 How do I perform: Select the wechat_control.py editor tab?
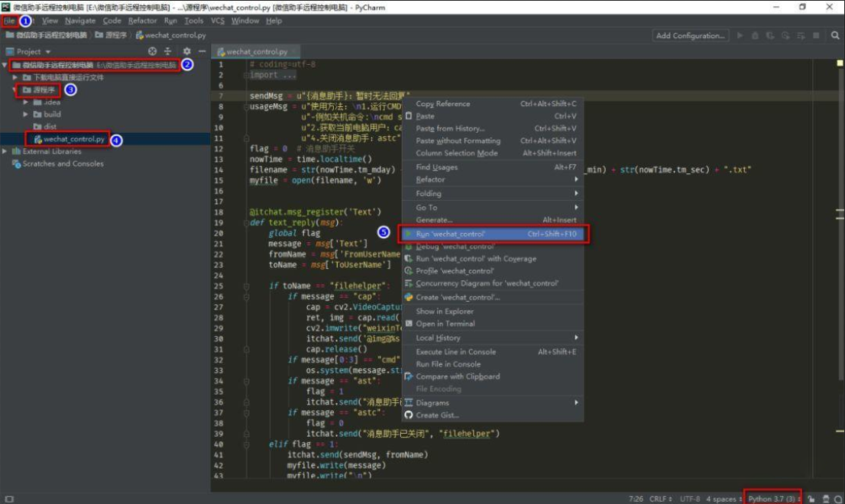click(257, 52)
